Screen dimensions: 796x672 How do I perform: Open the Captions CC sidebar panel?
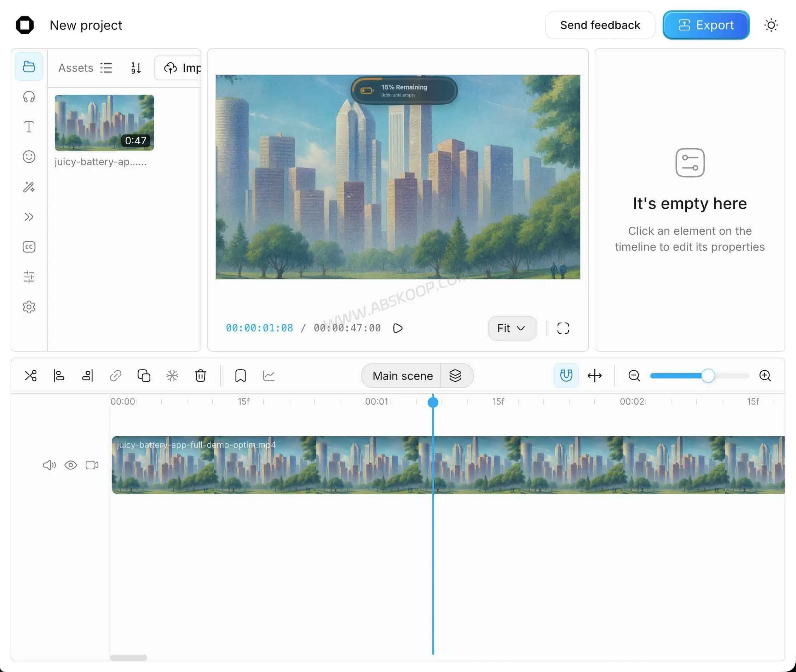pyautogui.click(x=29, y=247)
